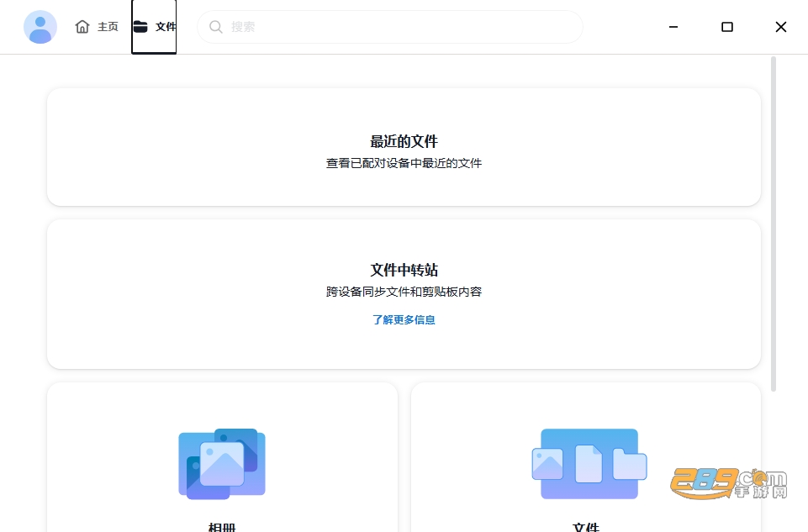Open the 了解更多信息 link
Viewport: 808px width, 532px height.
click(x=404, y=320)
